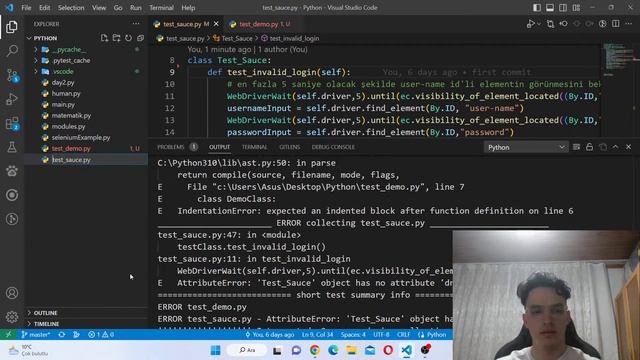This screenshot has height=360, width=640.
Task: Click errors and warnings status indicator
Action: (x=101, y=335)
